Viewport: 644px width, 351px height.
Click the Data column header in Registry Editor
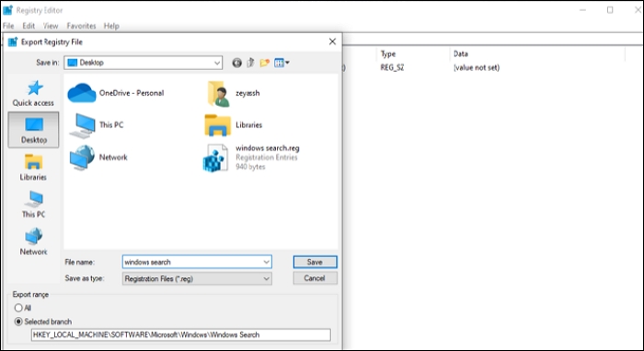click(460, 54)
